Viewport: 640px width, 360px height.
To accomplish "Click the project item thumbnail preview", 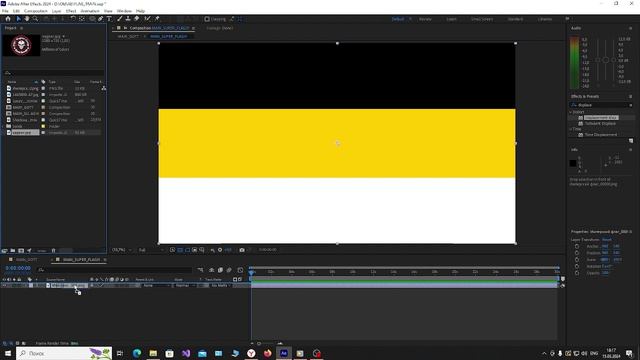I will [21, 45].
